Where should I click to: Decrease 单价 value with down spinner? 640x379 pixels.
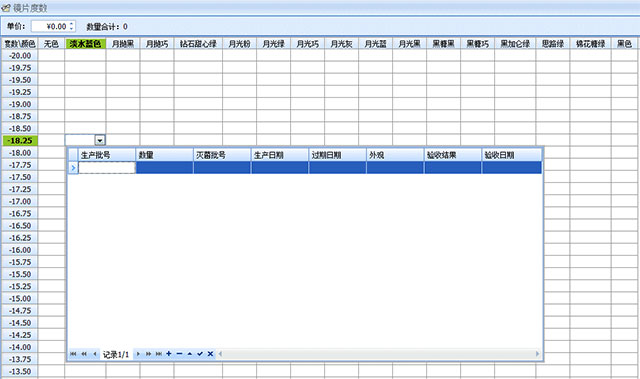coord(72,29)
